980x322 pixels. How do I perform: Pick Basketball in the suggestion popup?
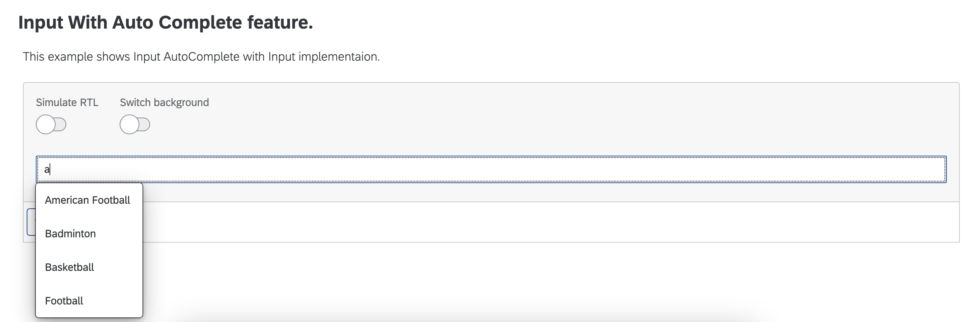pyautogui.click(x=70, y=267)
